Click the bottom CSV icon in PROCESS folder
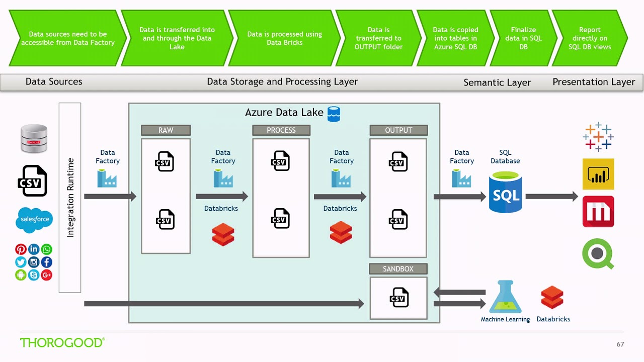The image size is (644, 362). point(280,219)
